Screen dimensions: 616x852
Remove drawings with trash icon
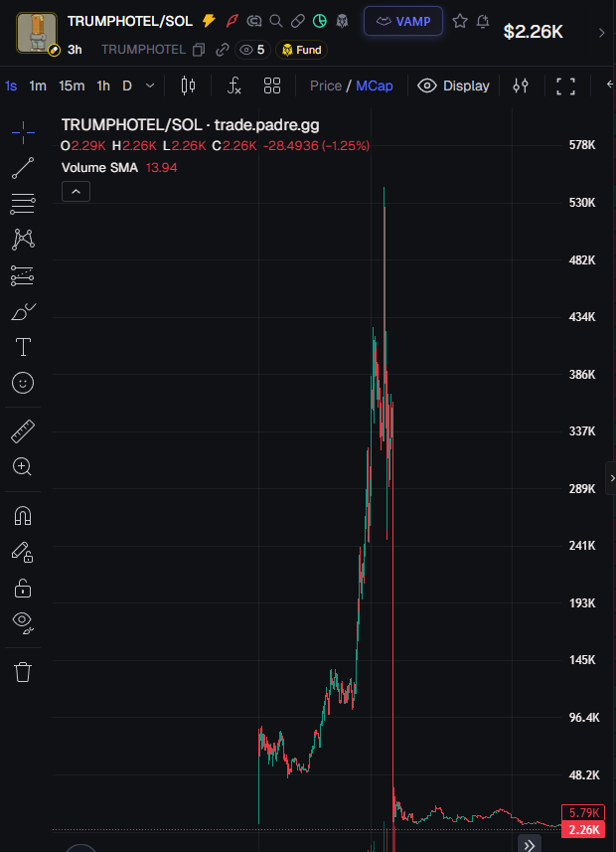(23, 672)
